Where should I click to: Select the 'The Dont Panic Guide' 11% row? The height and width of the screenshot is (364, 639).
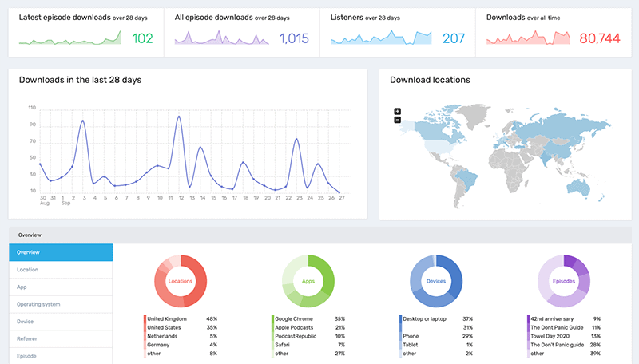point(564,327)
